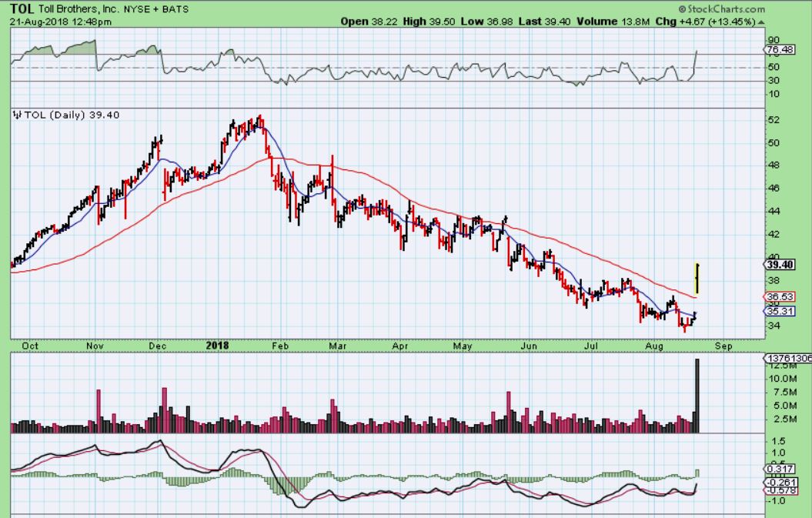Click the yellow candlestick for the latest day
812x518 pixels.
(x=697, y=277)
